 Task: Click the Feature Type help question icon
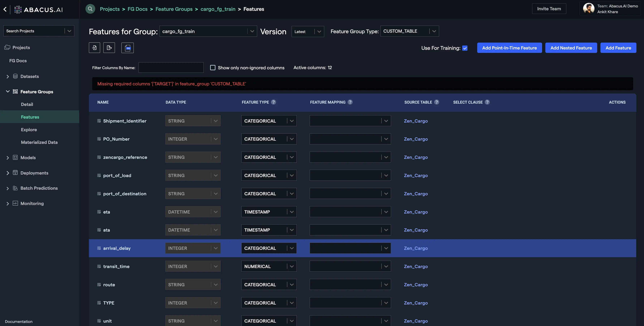tap(274, 102)
